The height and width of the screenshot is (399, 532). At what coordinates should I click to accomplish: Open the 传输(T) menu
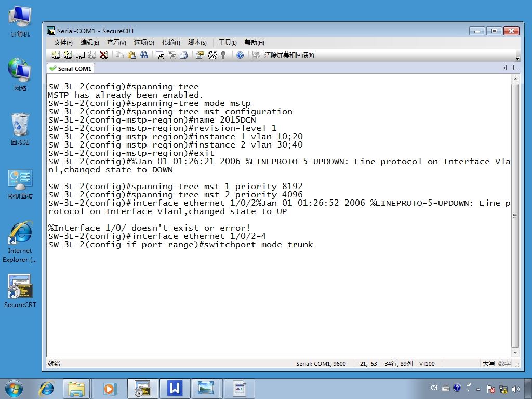pos(171,43)
